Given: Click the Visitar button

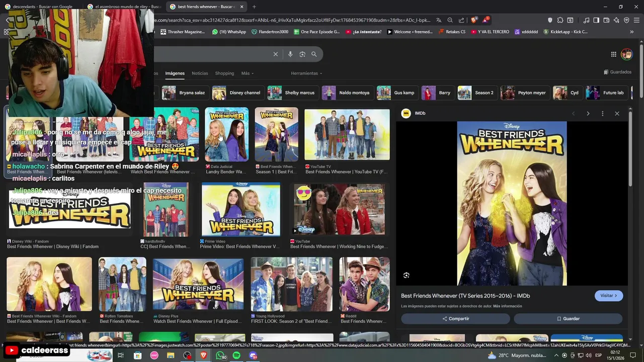Looking at the screenshot, I should coord(609,296).
